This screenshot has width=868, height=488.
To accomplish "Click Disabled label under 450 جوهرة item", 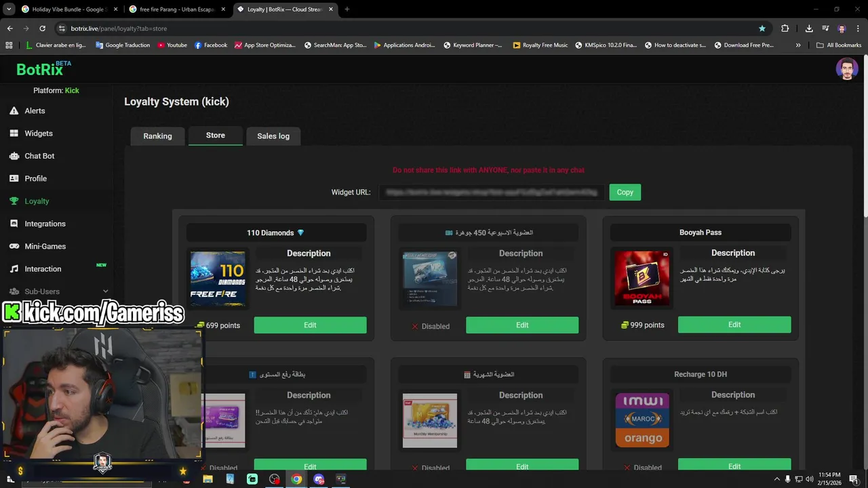I will (431, 326).
